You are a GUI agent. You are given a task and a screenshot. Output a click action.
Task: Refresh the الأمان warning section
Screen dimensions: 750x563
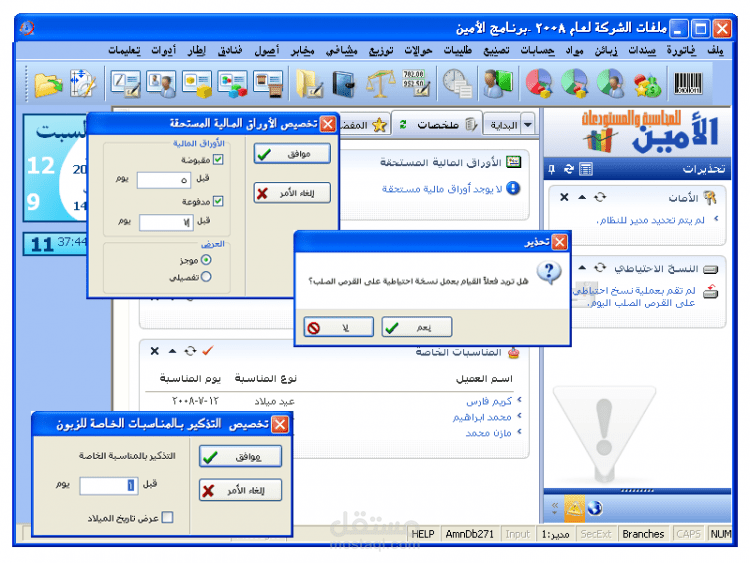pos(600,197)
